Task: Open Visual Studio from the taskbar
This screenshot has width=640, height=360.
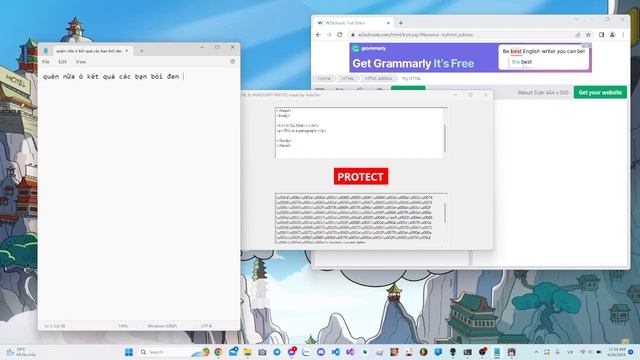Action: (350, 352)
